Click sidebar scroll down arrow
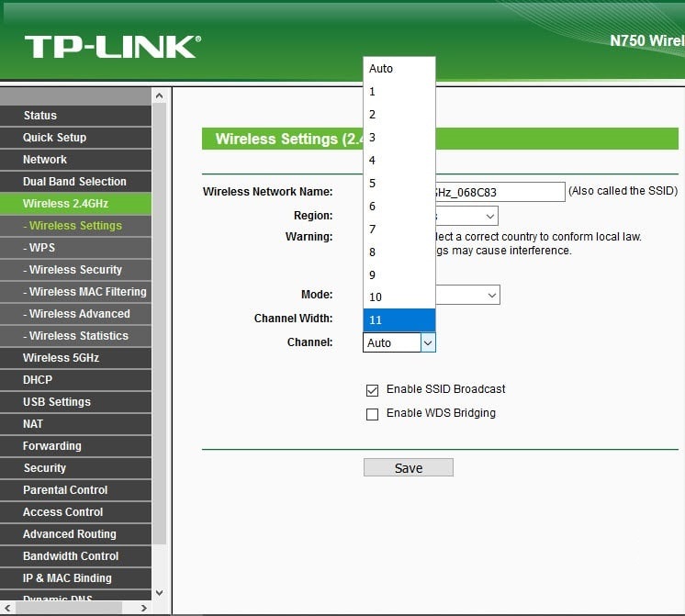The width and height of the screenshot is (685, 616). coord(160,593)
